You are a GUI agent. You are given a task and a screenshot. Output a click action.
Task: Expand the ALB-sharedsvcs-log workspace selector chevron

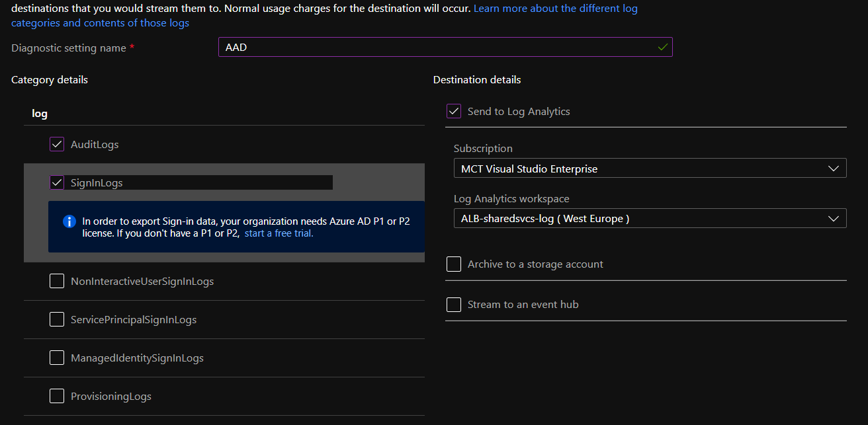click(x=834, y=218)
